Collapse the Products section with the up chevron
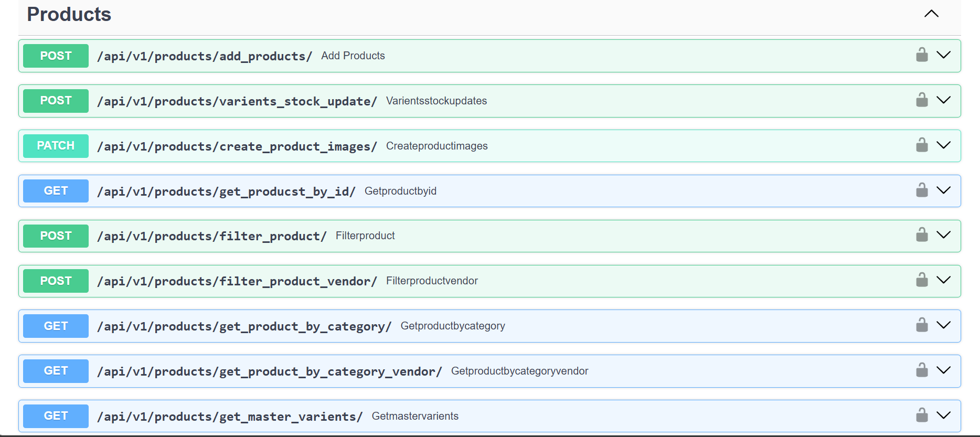This screenshot has height=437, width=980. (931, 14)
